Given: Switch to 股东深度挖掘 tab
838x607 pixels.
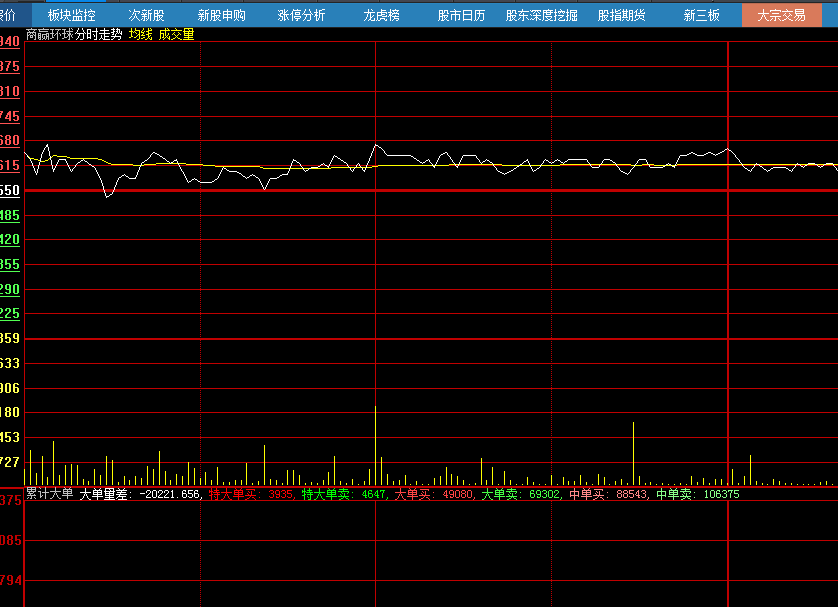Looking at the screenshot, I should click(x=541, y=15).
